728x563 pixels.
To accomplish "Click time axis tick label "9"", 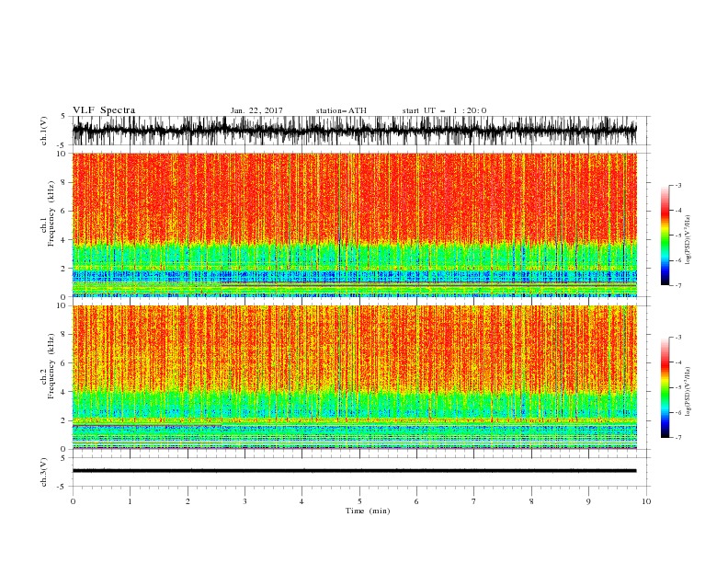I will point(588,501).
